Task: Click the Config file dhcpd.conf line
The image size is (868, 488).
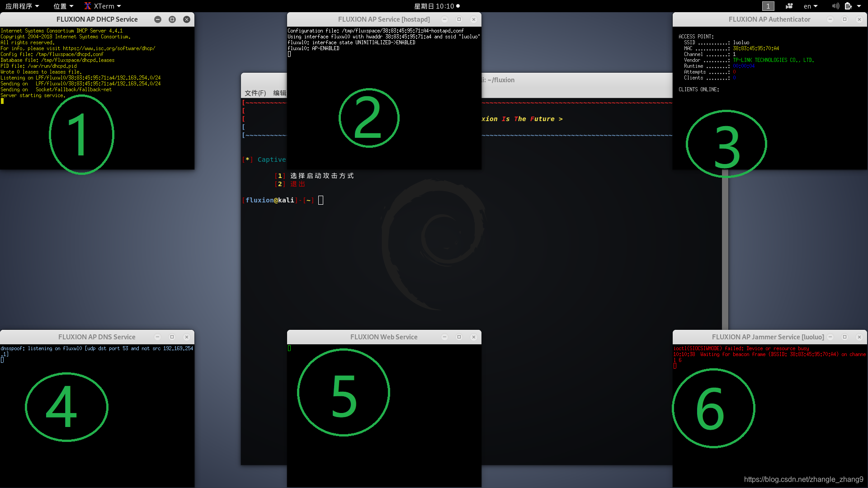Action: click(52, 54)
